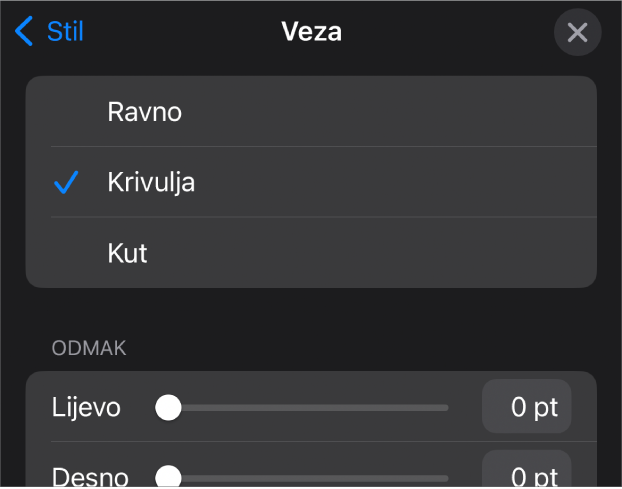Tap the back chevron arrow icon

(x=24, y=32)
